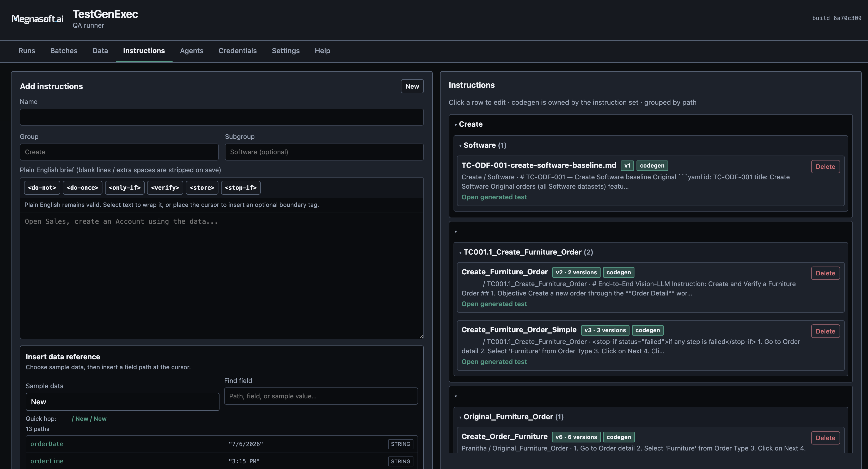Insert the <store> boundary tag
The image size is (868, 469).
(x=202, y=188)
